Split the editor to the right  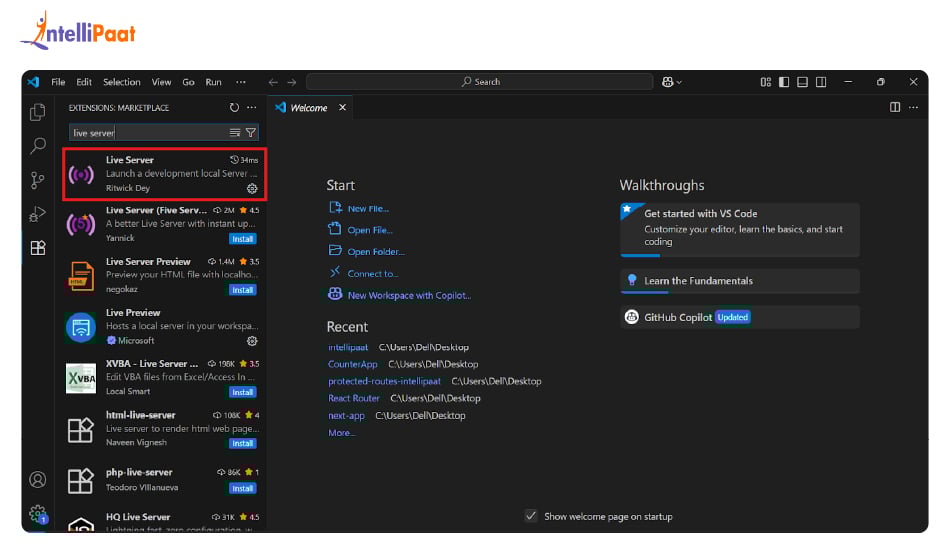pos(895,107)
